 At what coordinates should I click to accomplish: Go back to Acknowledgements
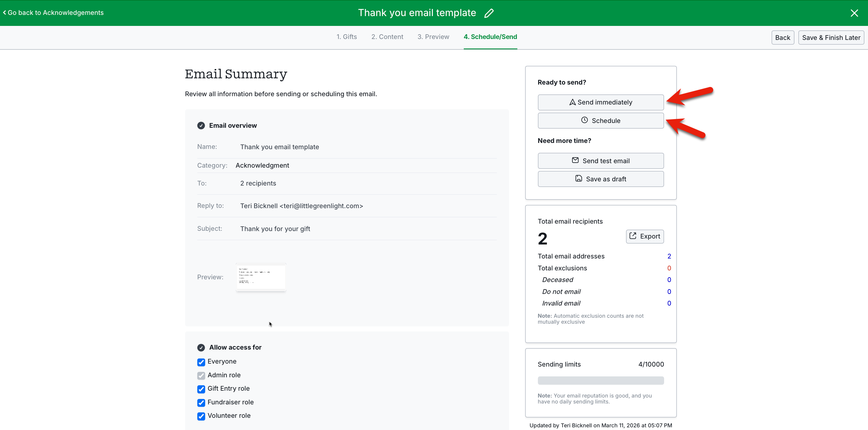point(53,13)
